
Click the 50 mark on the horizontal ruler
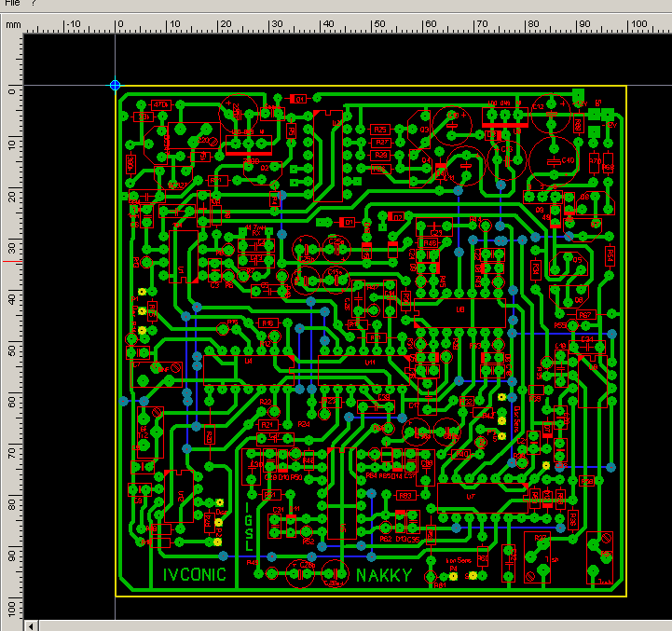[x=379, y=24]
